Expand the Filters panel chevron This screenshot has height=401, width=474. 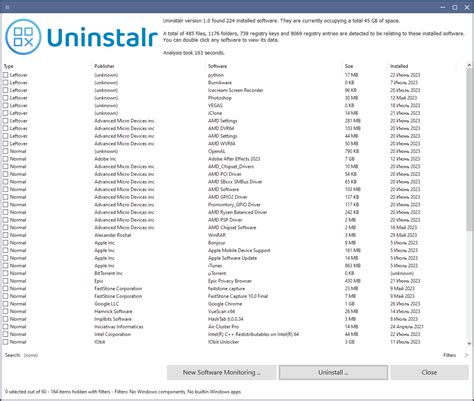466,355
